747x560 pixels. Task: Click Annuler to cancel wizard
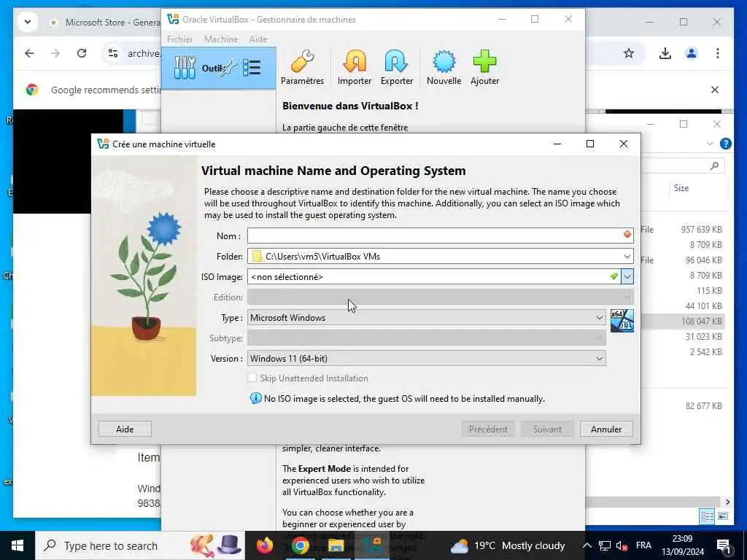pyautogui.click(x=606, y=429)
